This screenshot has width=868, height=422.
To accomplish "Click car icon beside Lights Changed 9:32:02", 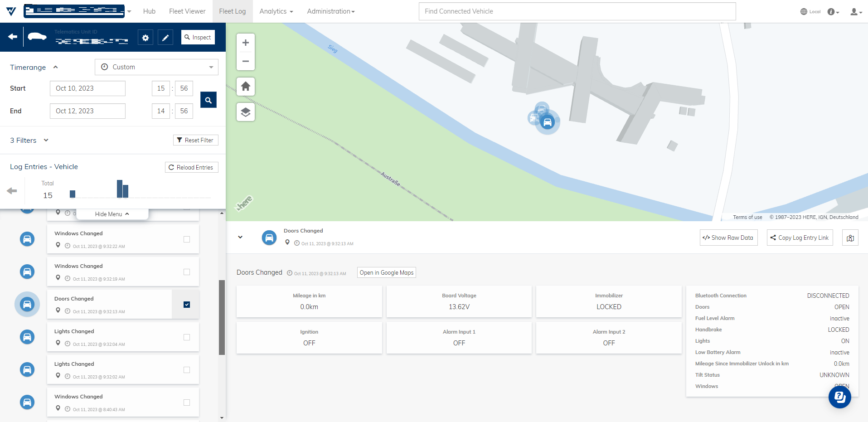I will [27, 369].
